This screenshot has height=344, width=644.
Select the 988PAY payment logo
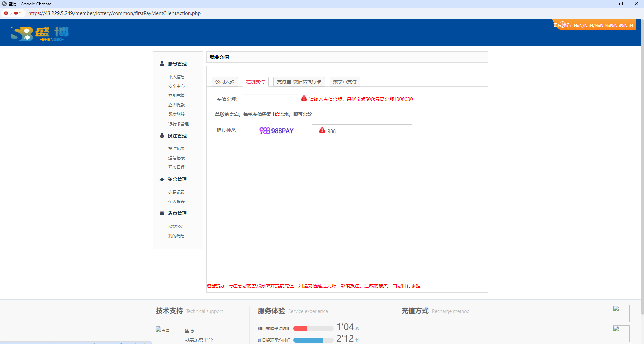277,131
